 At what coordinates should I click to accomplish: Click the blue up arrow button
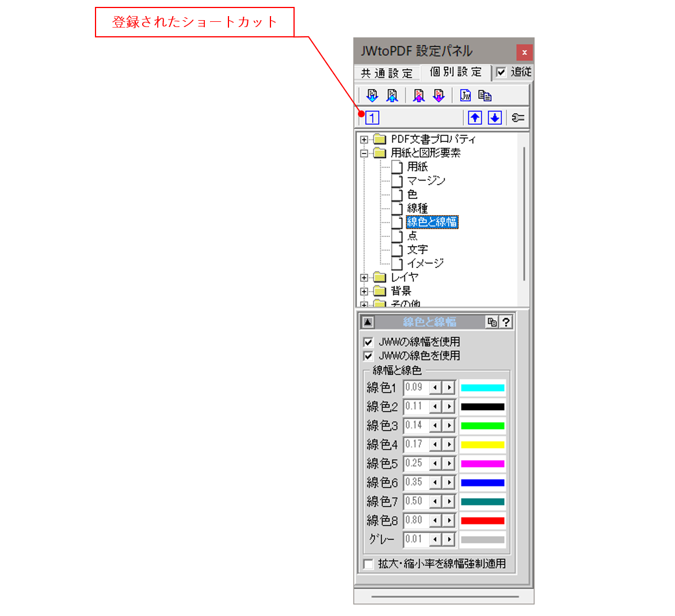475,117
